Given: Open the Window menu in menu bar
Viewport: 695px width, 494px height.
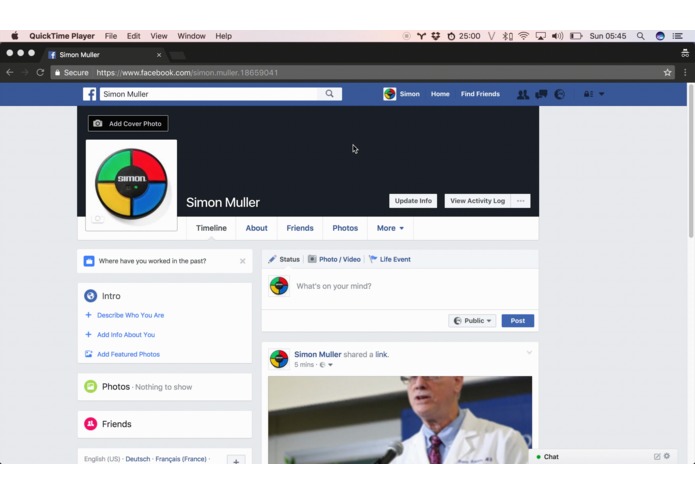Looking at the screenshot, I should (191, 36).
